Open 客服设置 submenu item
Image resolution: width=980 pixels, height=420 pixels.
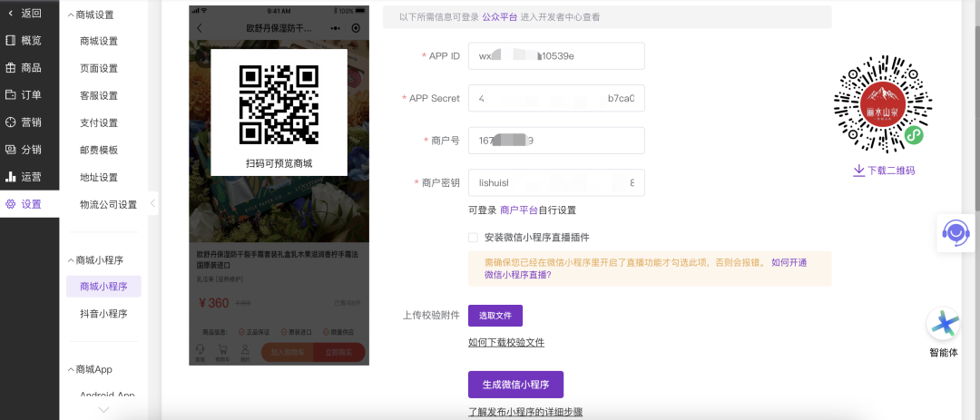pos(99,95)
